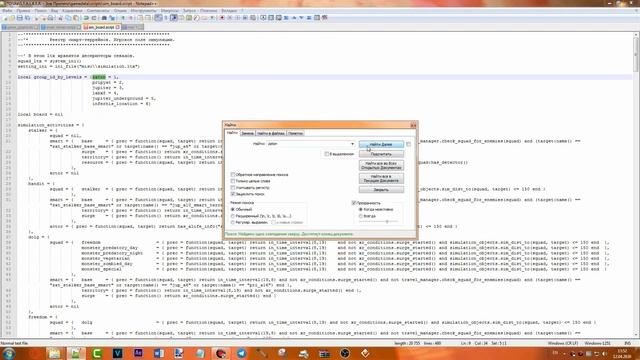This screenshot has height=360, width=640.
Task: Open the green Camtasia taskbar icon
Action: click(x=97, y=353)
